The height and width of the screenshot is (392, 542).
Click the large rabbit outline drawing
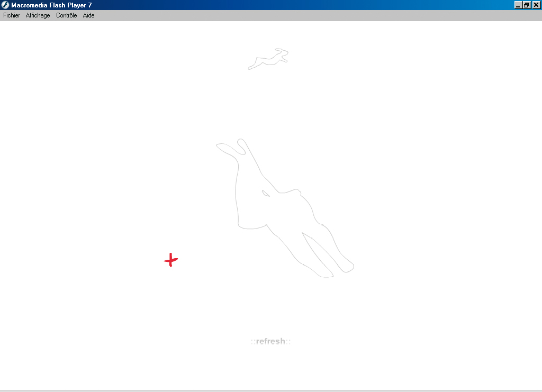click(x=285, y=208)
